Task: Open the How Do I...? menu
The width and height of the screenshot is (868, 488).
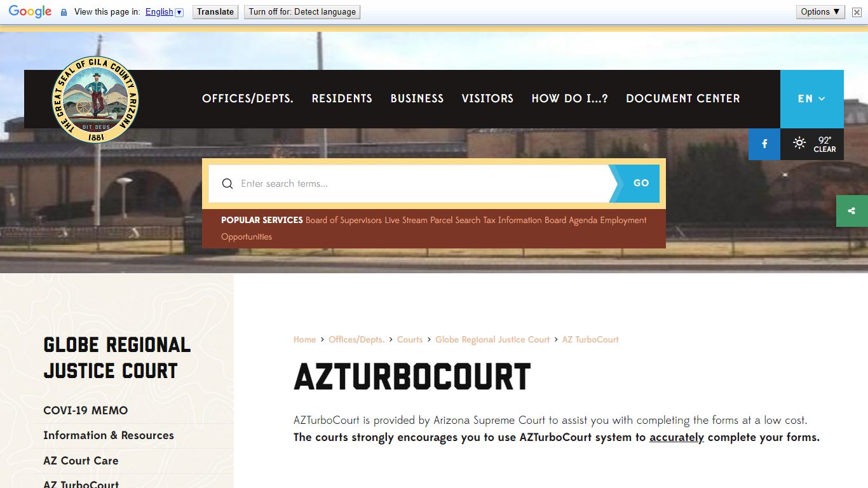Action: [x=570, y=98]
